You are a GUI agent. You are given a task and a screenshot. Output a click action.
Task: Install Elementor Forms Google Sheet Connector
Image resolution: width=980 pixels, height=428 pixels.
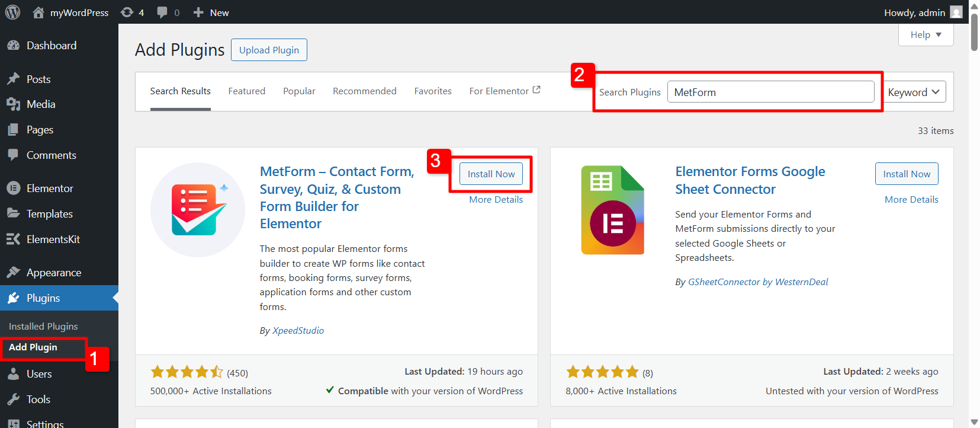coord(907,174)
